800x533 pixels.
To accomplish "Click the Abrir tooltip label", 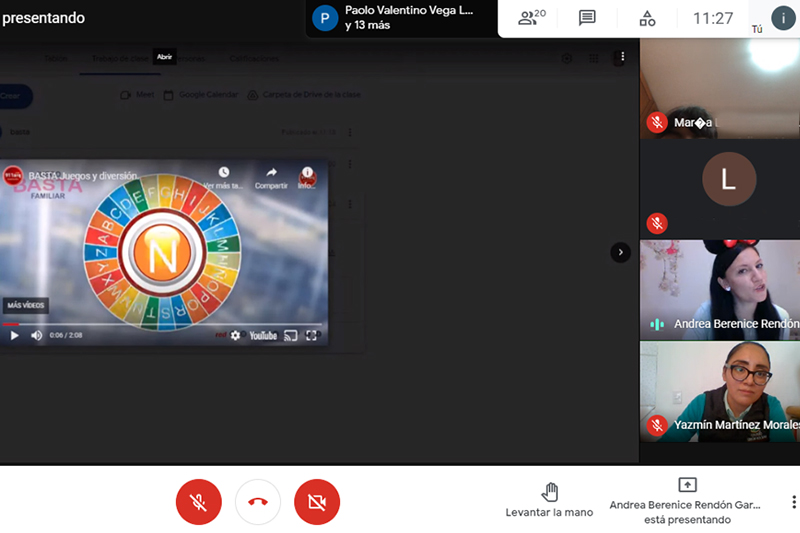I will (164, 57).
